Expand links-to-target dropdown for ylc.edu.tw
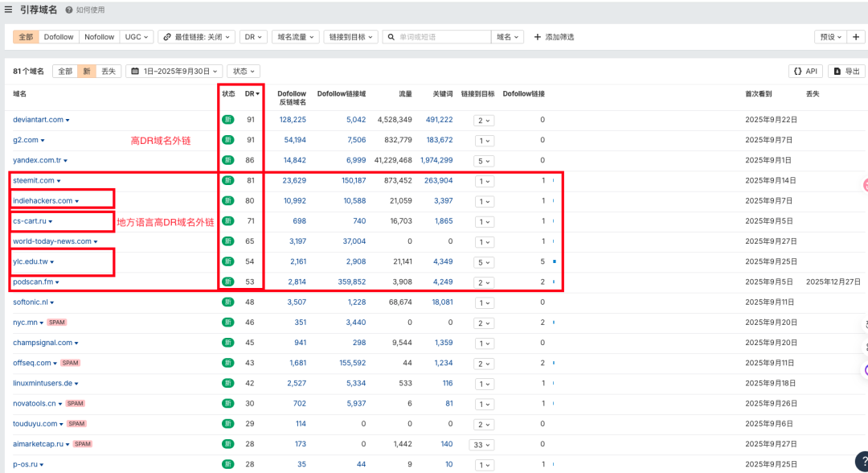 (484, 262)
